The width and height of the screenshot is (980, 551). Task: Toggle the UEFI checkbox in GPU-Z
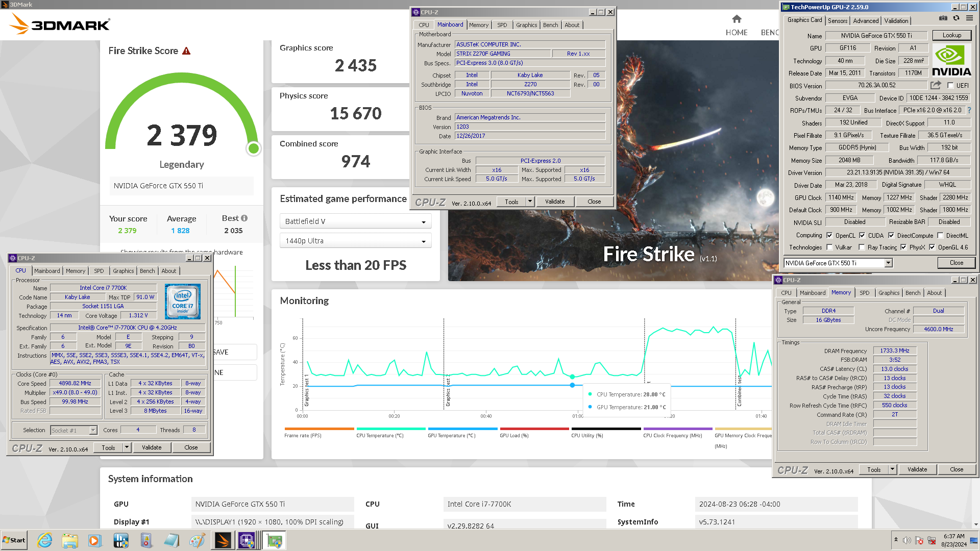pos(950,86)
